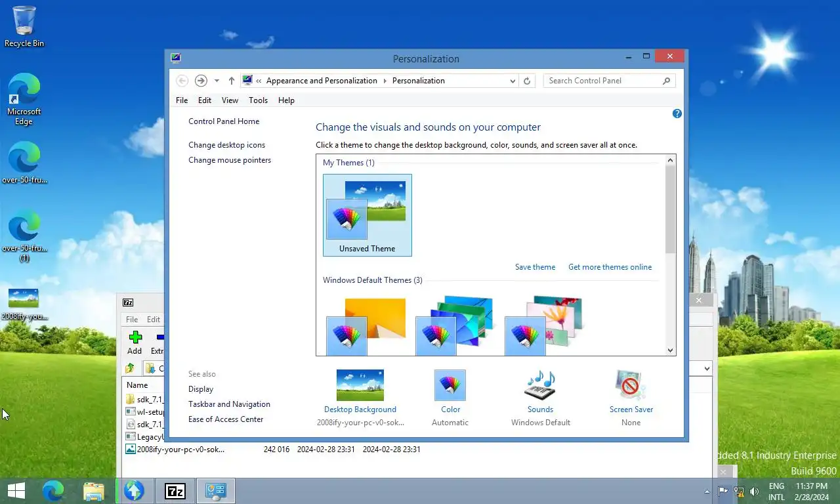Open File Explorer from the taskbar
This screenshot has width=840, height=504.
pyautogui.click(x=94, y=490)
